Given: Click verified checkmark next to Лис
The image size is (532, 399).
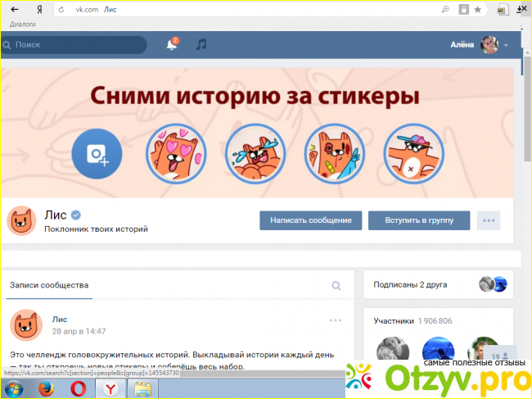Looking at the screenshot, I should click(x=76, y=215).
